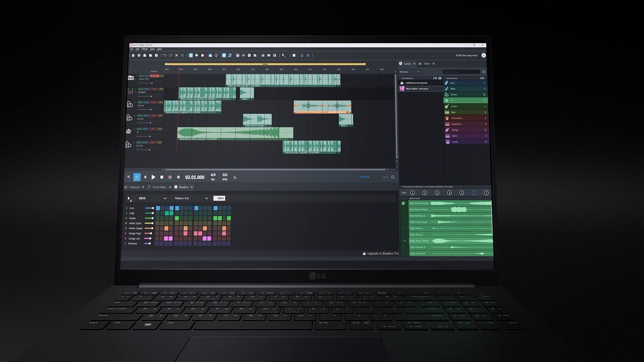Select pitch 1 radio button

413,193
